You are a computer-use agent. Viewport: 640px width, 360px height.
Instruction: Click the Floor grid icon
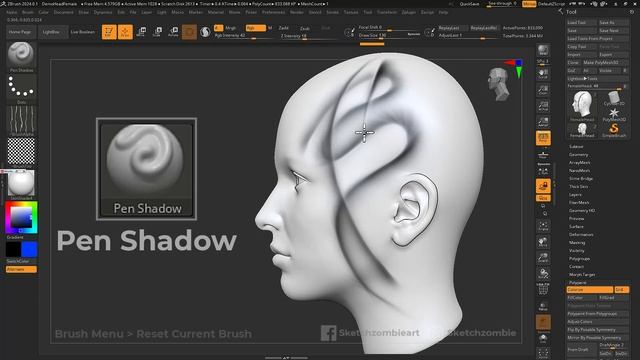pyautogui.click(x=543, y=156)
